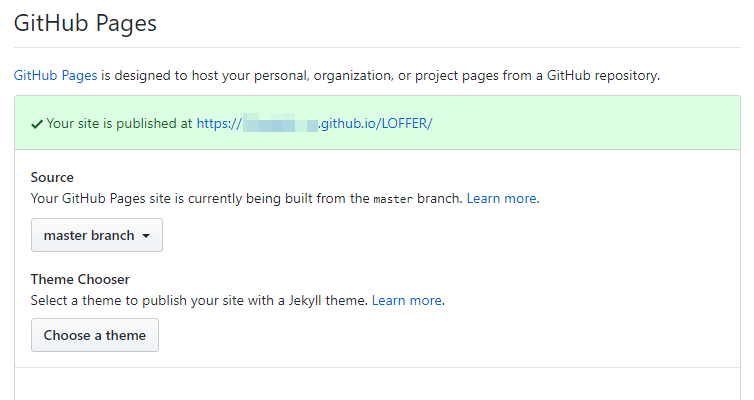The height and width of the screenshot is (400, 754).
Task: Click the "Your site is published at" text
Action: [119, 124]
